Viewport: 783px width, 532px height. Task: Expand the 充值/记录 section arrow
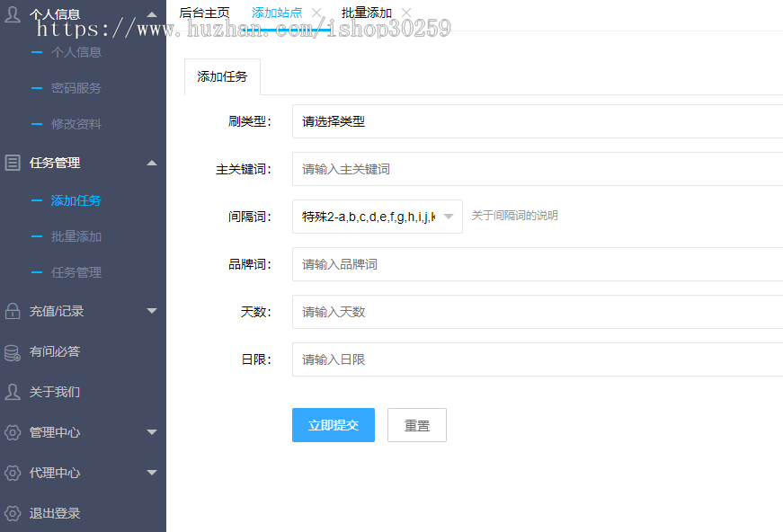point(152,311)
